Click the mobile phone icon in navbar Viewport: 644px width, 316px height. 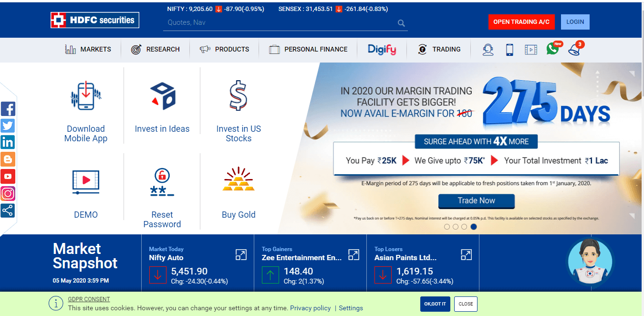[509, 50]
